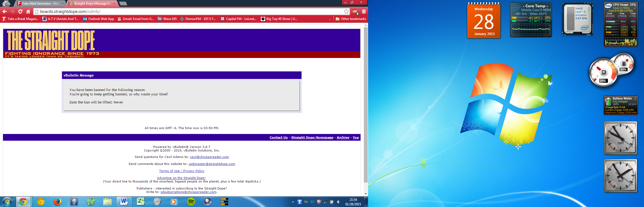The width and height of the screenshot is (644, 207).
Task: Expand the bookmarks bar overflow chevron
Action: [330, 19]
